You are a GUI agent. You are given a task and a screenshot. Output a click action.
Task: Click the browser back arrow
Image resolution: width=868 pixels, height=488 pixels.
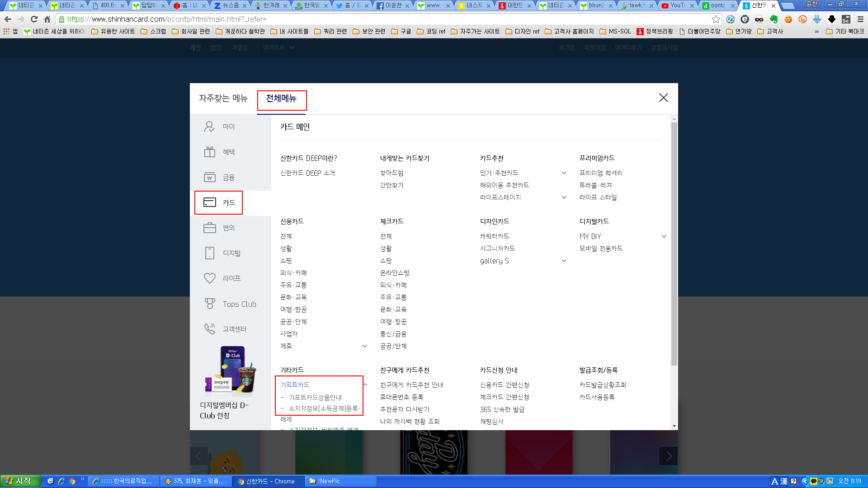[x=8, y=19]
